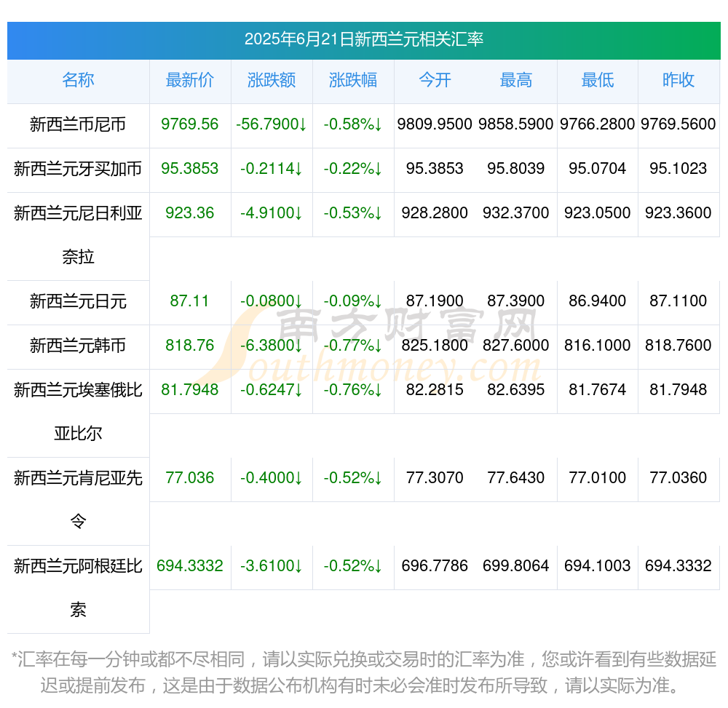Click the 涨跌幅 column header
Image resolution: width=728 pixels, height=708 pixels.
tap(353, 80)
